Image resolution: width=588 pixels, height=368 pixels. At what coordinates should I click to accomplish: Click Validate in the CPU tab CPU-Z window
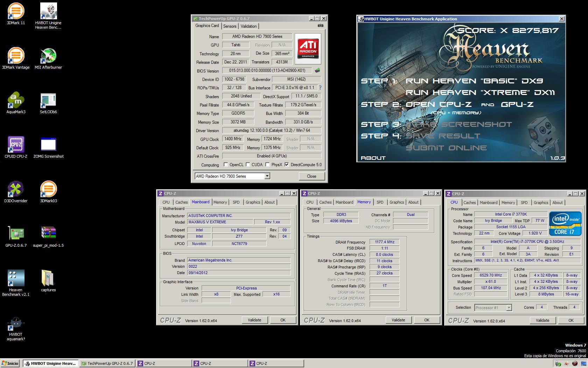542,320
